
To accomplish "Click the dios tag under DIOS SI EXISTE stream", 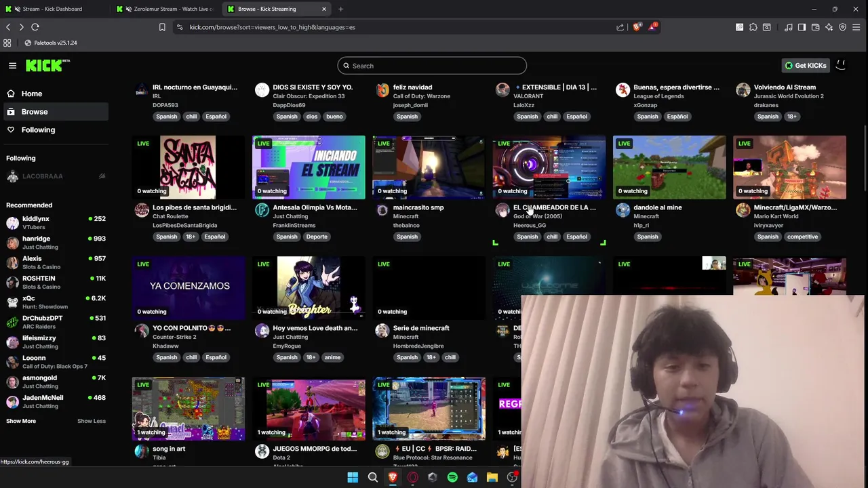I will (x=311, y=117).
